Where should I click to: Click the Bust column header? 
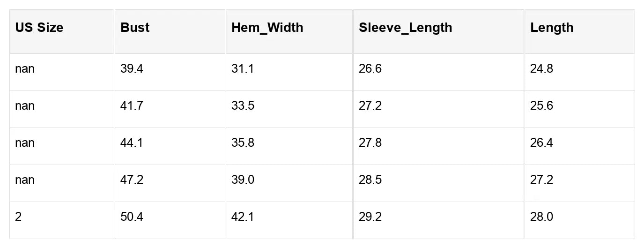pos(135,28)
